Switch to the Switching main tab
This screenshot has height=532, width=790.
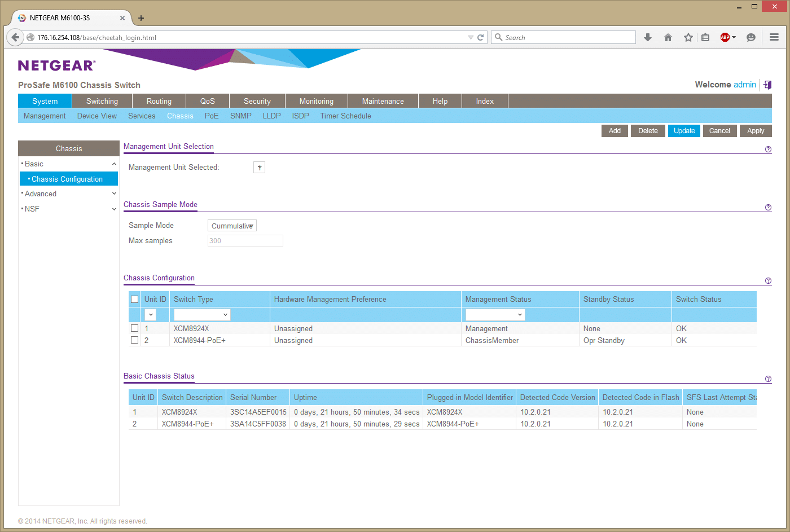102,101
